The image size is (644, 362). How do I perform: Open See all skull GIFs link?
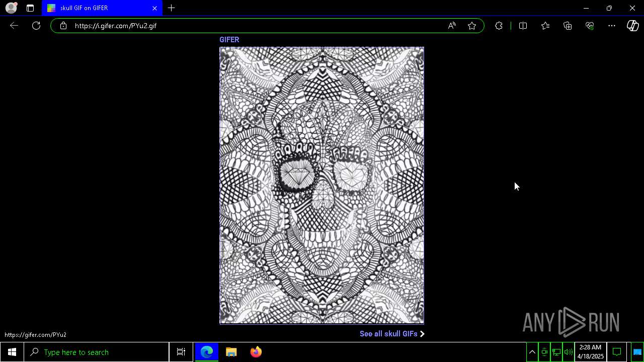tap(392, 334)
